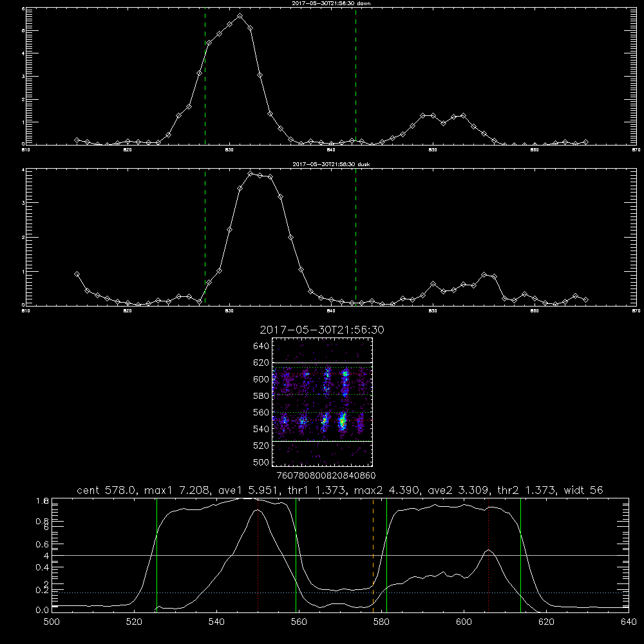Click the highest diamond data point in dawn plot
The image size is (644, 644).
[x=240, y=16]
